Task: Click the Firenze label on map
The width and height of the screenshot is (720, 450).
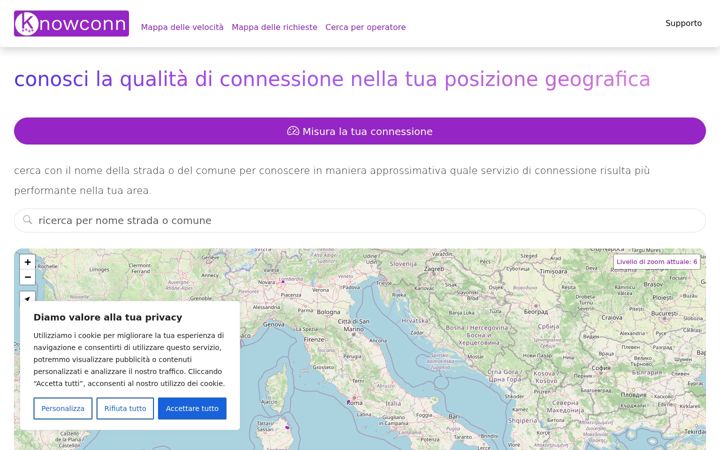Action: 315,339
